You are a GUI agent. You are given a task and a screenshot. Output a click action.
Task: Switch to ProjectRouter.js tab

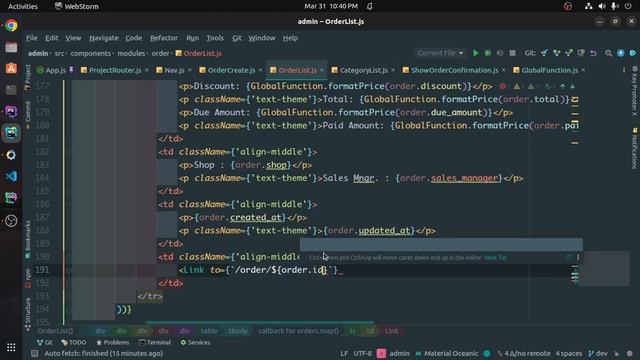coord(115,70)
